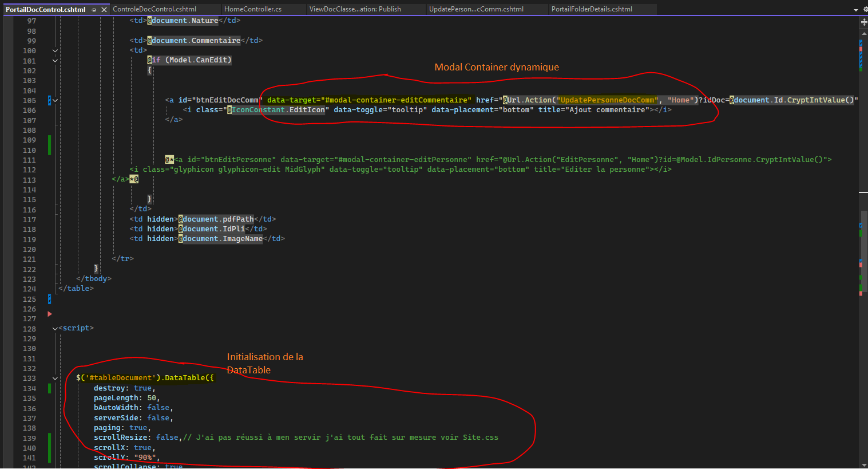Click on '@document.IdPli' expression
This screenshot has width=868, height=469.
pos(212,229)
